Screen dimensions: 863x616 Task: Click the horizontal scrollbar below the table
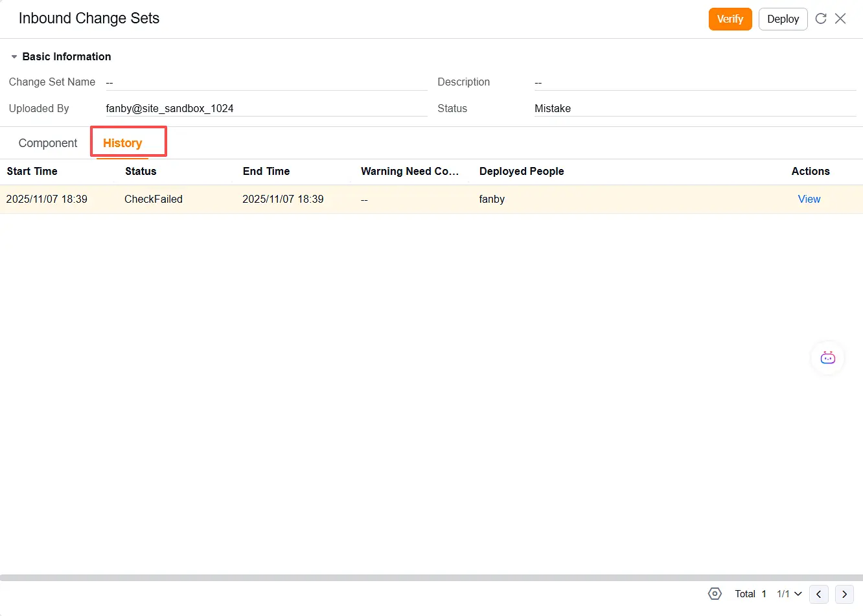point(431,577)
